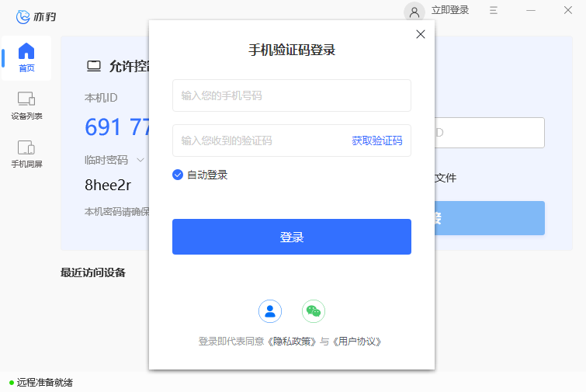Minimize the main window
The height and width of the screenshot is (392, 586).
pyautogui.click(x=531, y=10)
